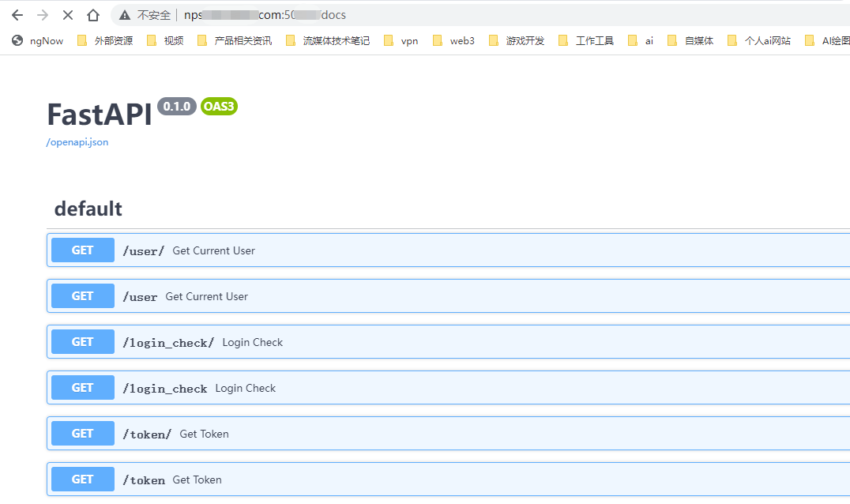Click the browser back arrow
Image resolution: width=850 pixels, height=504 pixels.
pyautogui.click(x=17, y=14)
